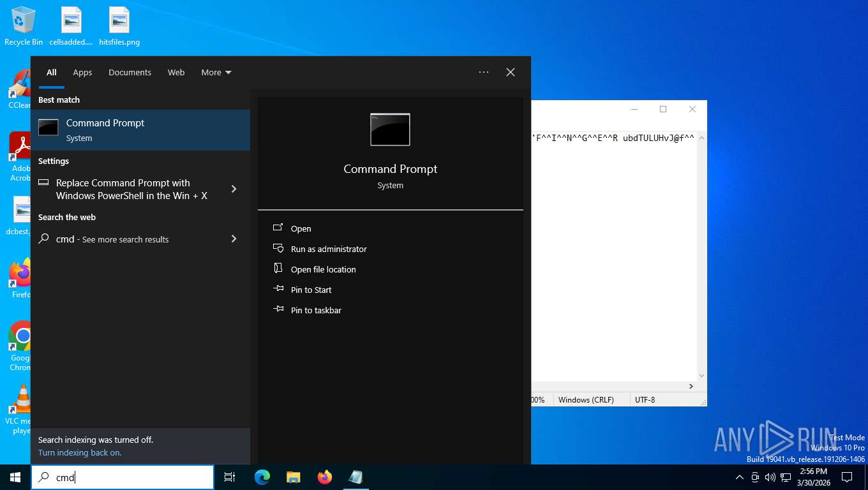
Task: Choose Open file location
Action: 324,269
